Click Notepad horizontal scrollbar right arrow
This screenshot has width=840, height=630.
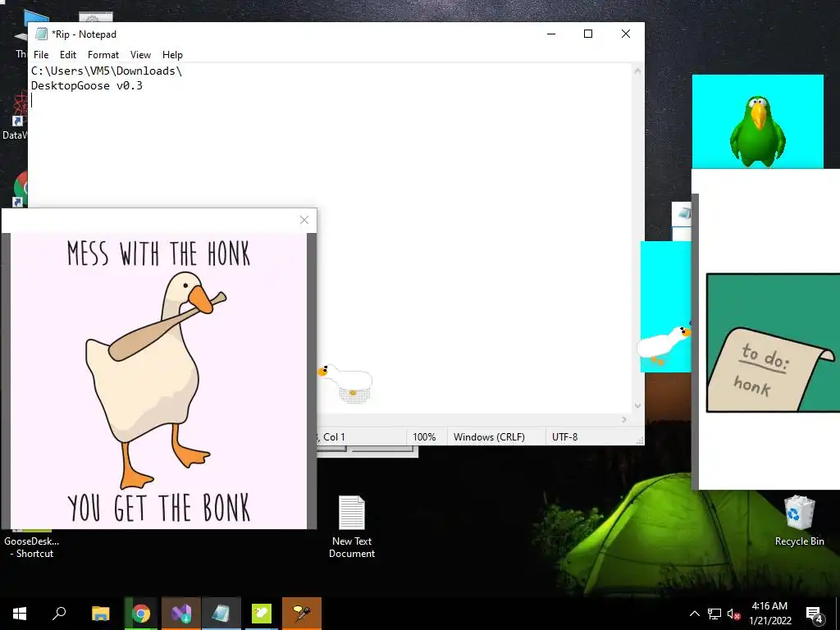click(624, 419)
